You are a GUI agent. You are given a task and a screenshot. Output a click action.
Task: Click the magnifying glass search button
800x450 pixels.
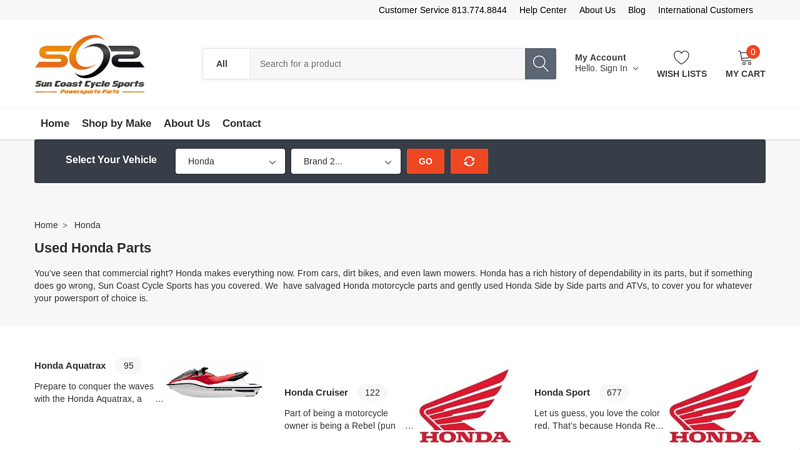pos(540,64)
